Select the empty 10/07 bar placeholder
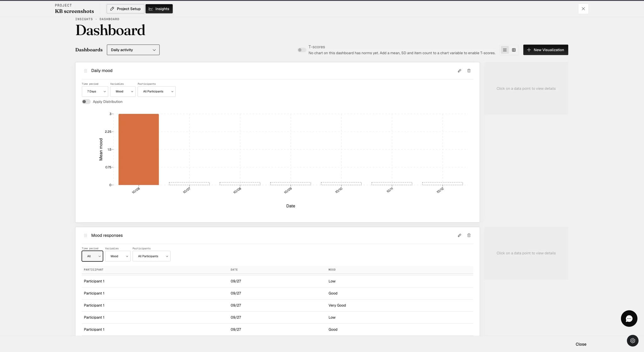This screenshot has width=644, height=352. click(x=189, y=184)
